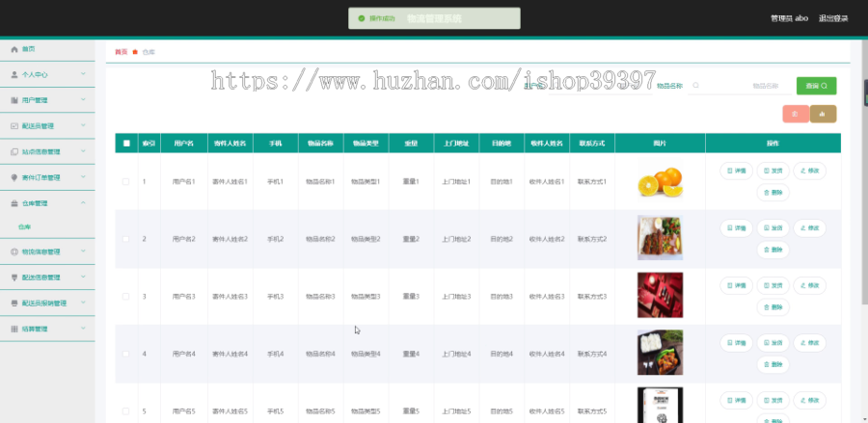Click the 物品名称 search input field
Viewport: 868px width, 423px height.
click(740, 86)
